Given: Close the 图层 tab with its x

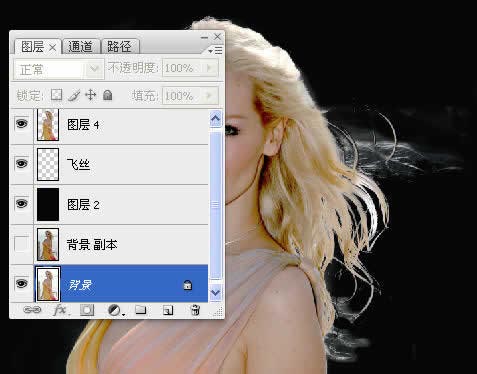Looking at the screenshot, I should 52,48.
